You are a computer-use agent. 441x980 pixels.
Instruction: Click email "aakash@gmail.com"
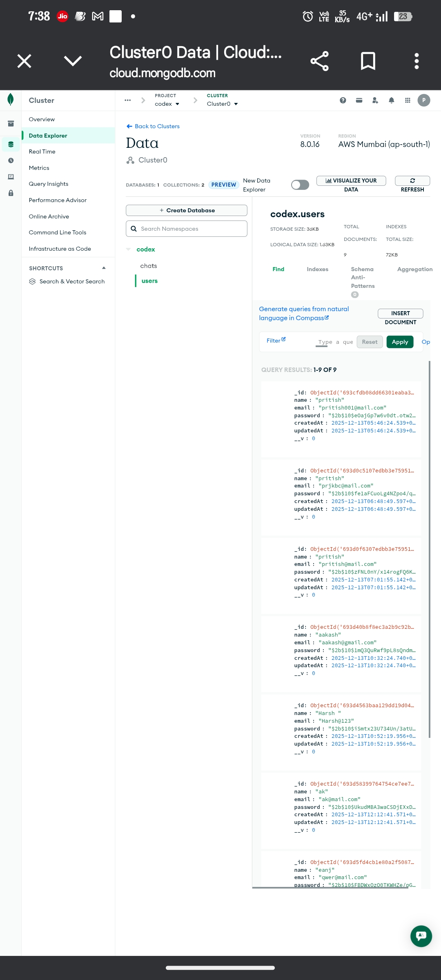347,643
